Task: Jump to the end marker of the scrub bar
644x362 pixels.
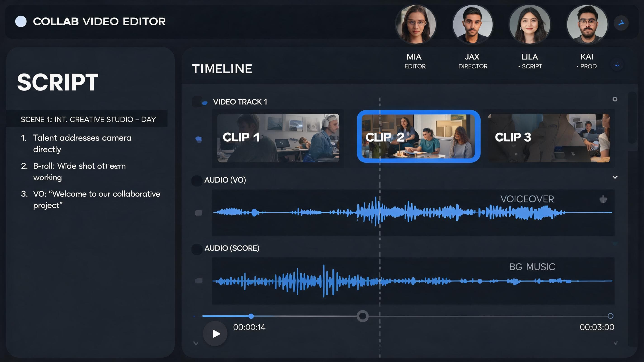Action: 611,316
